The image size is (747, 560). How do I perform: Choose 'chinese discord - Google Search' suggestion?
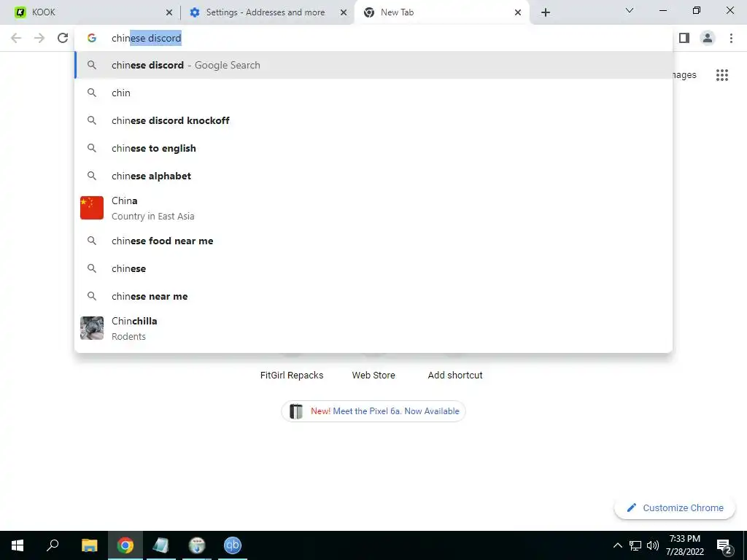(373, 65)
